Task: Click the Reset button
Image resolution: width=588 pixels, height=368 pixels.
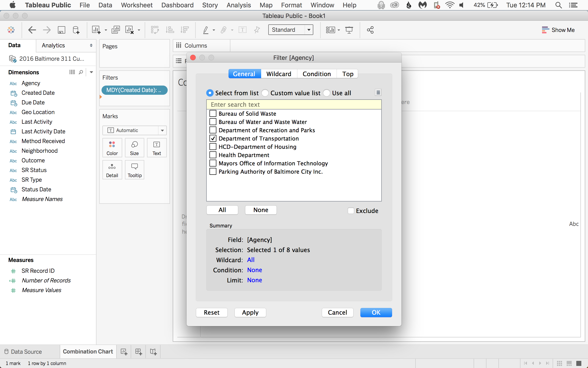Action: click(x=212, y=313)
